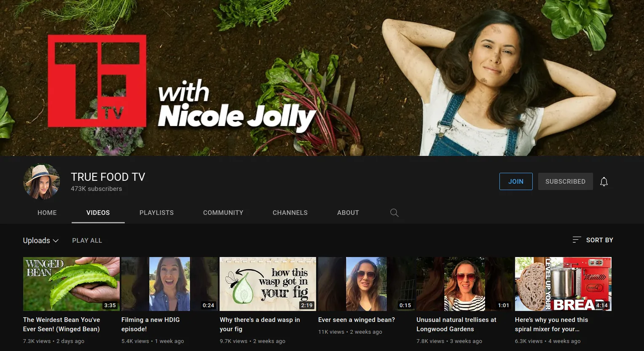Play the spiral mixer bread video thumbnail
The image size is (644, 351).
(563, 284)
